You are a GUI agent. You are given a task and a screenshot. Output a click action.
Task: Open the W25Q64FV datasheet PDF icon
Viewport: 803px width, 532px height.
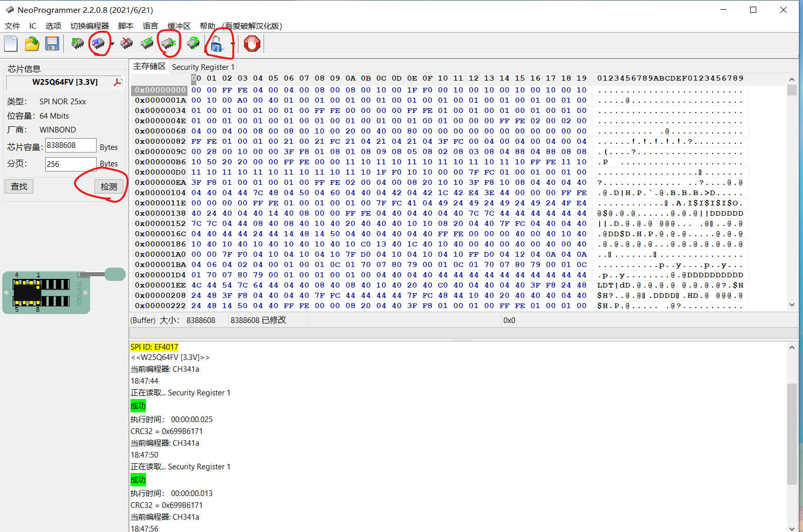click(118, 82)
